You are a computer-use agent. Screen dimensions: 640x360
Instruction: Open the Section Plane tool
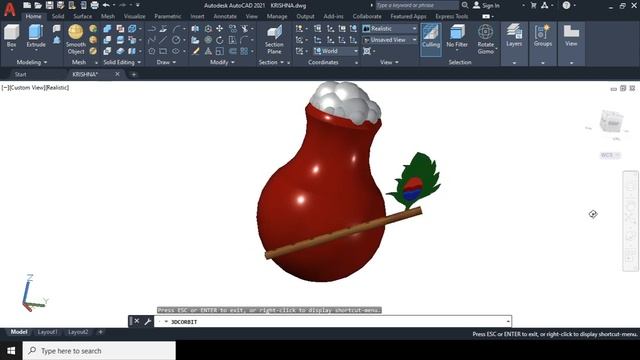pos(274,40)
